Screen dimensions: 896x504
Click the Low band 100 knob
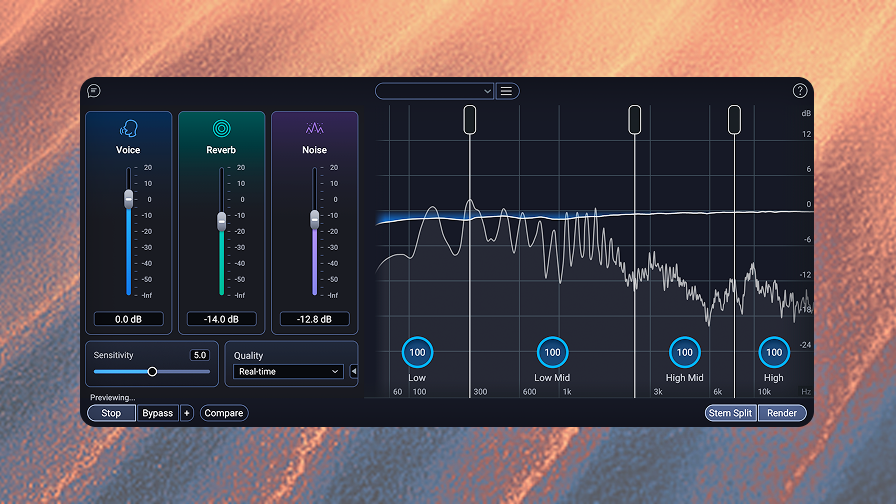[x=417, y=353]
